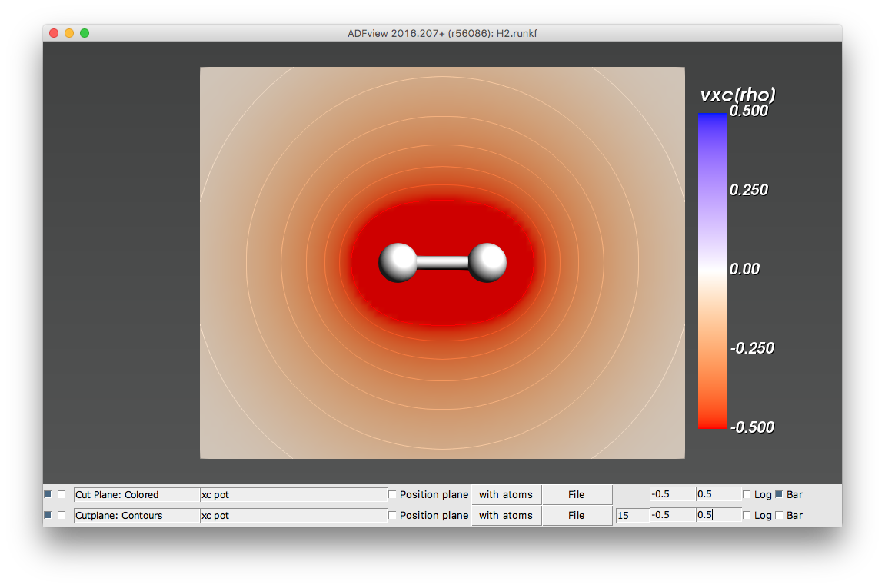Click the Cutplane: Contours name field
Screen dimensions: 885x588
coord(135,515)
